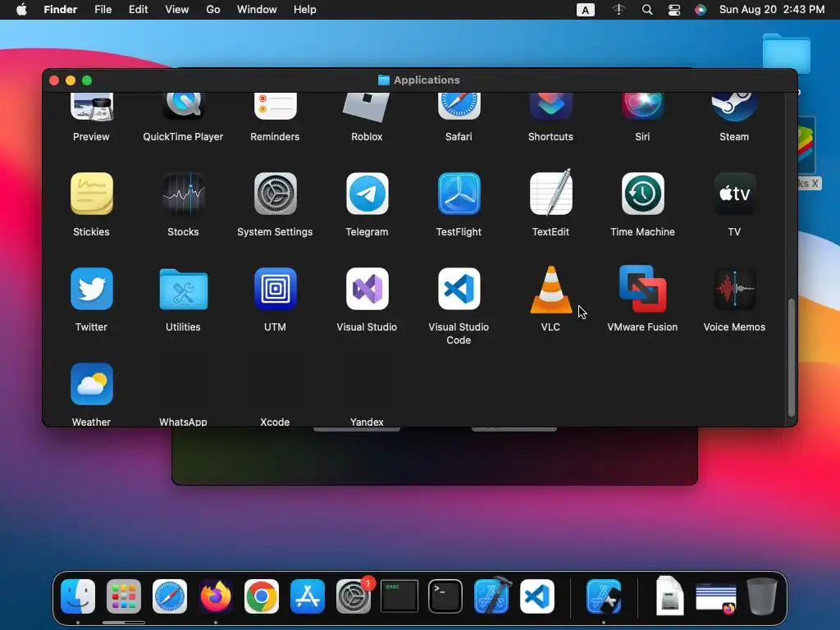Click the input source A indicator

point(586,10)
